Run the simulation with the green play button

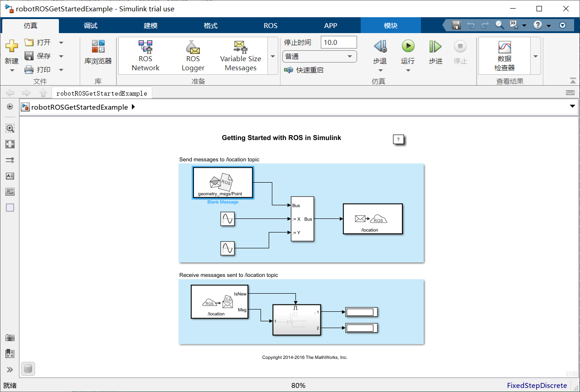coord(408,46)
